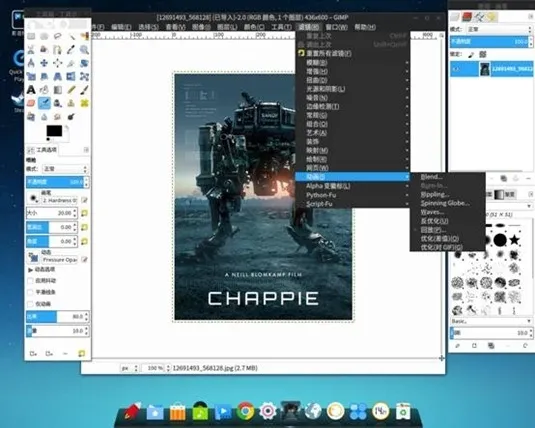
Task: Select the Clone stamp tool
Action: coord(71,103)
